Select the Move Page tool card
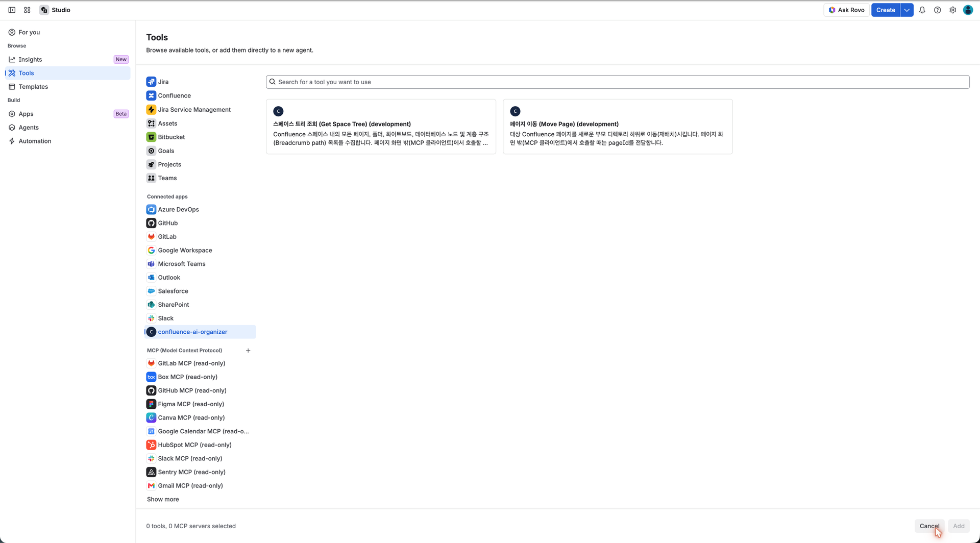This screenshot has width=980, height=543. 618,127
